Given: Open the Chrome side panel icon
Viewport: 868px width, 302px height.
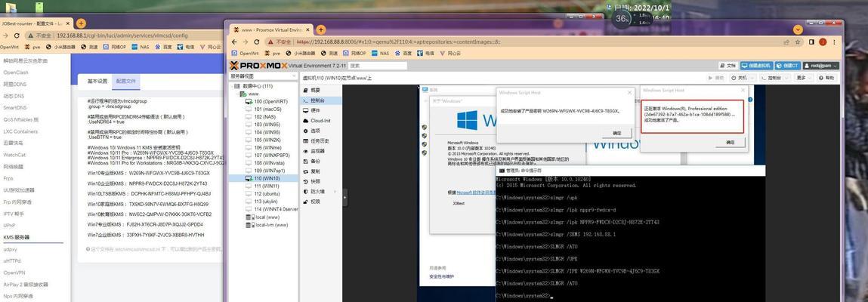Looking at the screenshot, I should pos(811,42).
